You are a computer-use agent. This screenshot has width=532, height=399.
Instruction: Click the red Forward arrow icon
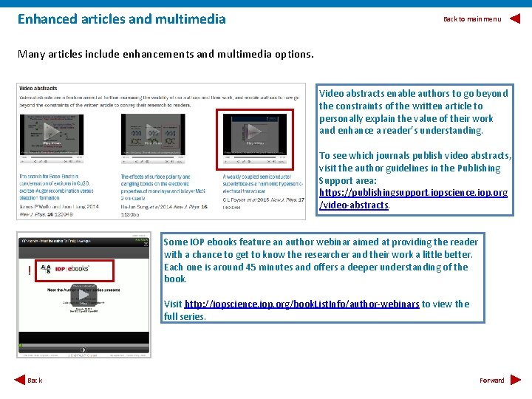[516, 380]
